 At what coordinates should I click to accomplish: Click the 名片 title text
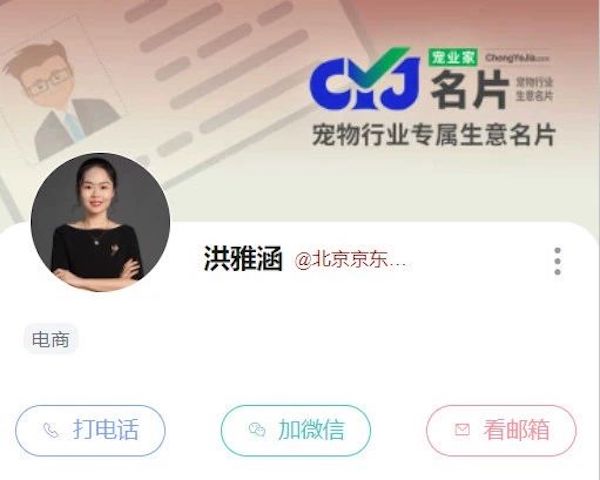[x=470, y=89]
